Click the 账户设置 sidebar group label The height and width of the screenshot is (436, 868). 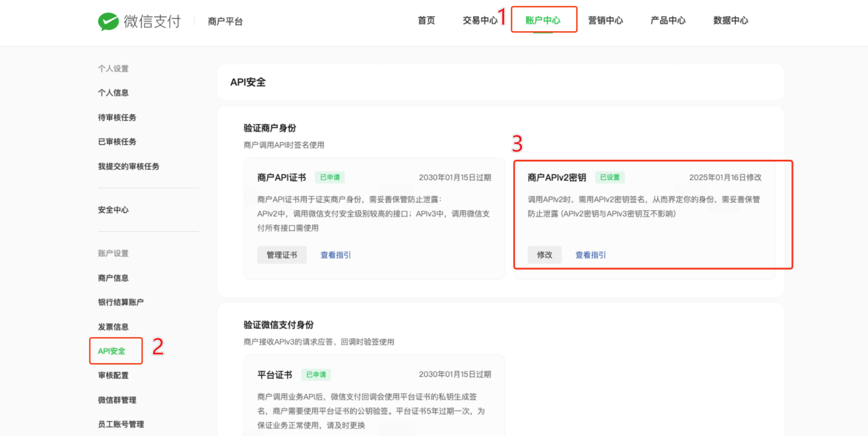[x=113, y=253]
